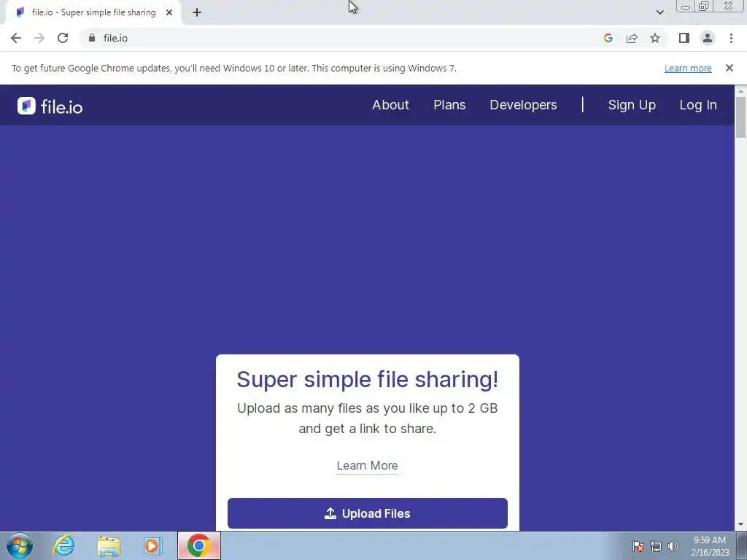Screen dimensions: 747x560
Task: Reload the page with refresh icon
Action: 63,38
